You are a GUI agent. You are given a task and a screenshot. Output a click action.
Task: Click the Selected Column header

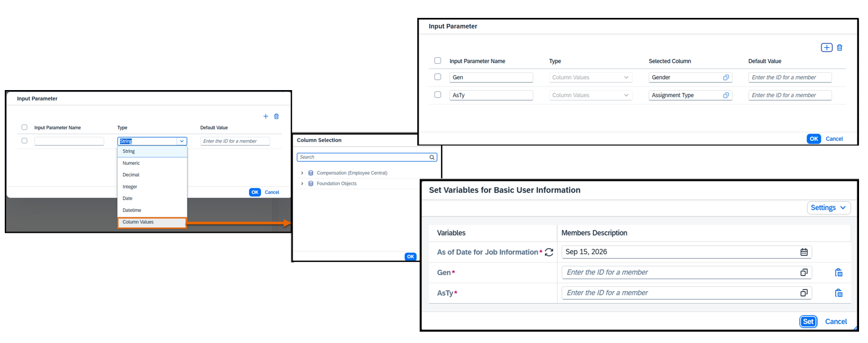pos(670,61)
